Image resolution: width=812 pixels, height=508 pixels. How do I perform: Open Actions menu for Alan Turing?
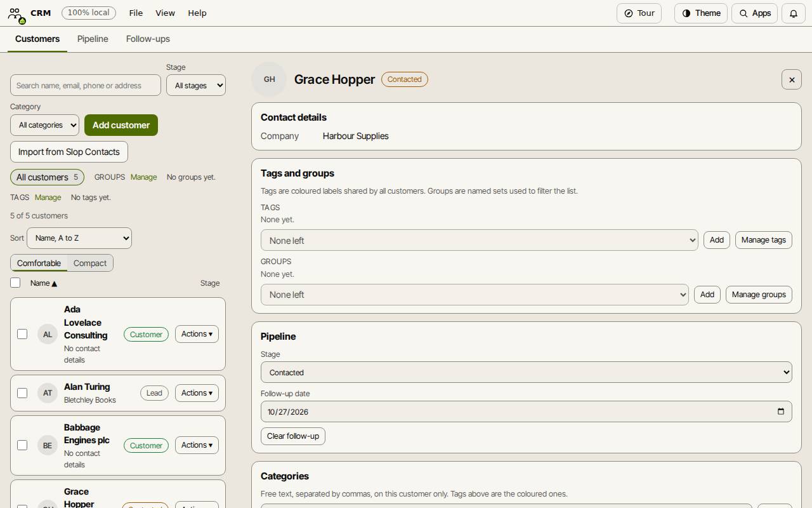(x=197, y=393)
